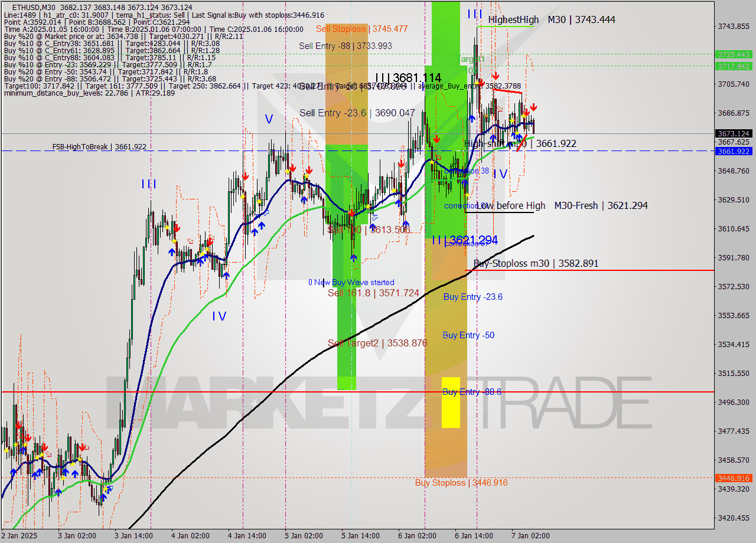This screenshot has height=543, width=756.
Task: Select the 2 Jan 2025 date label
Action: [19, 536]
